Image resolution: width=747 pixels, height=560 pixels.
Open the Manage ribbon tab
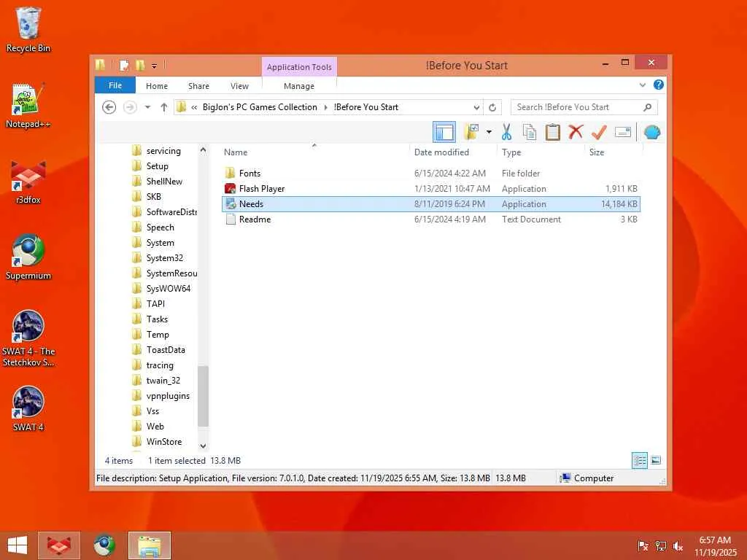click(299, 86)
